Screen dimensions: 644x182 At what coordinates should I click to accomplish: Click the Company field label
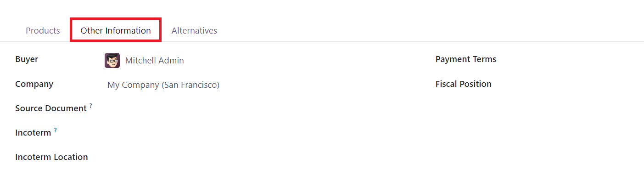34,84
